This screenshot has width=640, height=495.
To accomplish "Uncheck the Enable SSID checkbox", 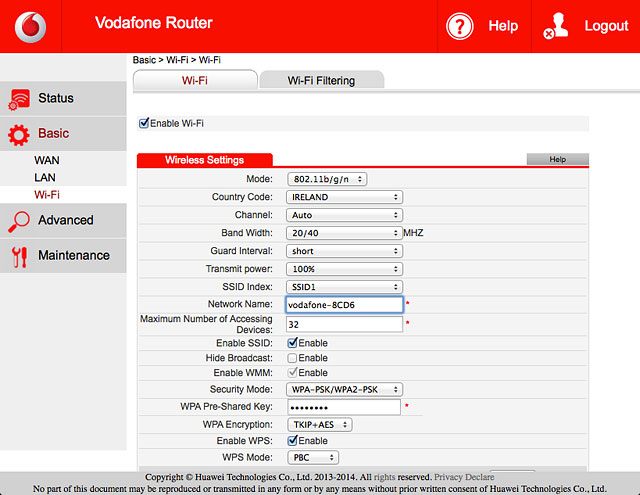I will [292, 342].
